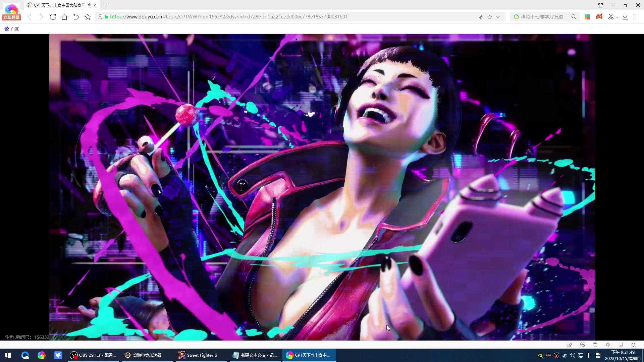Click the Juri stream video area
The image size is (644, 362).
coord(322,187)
